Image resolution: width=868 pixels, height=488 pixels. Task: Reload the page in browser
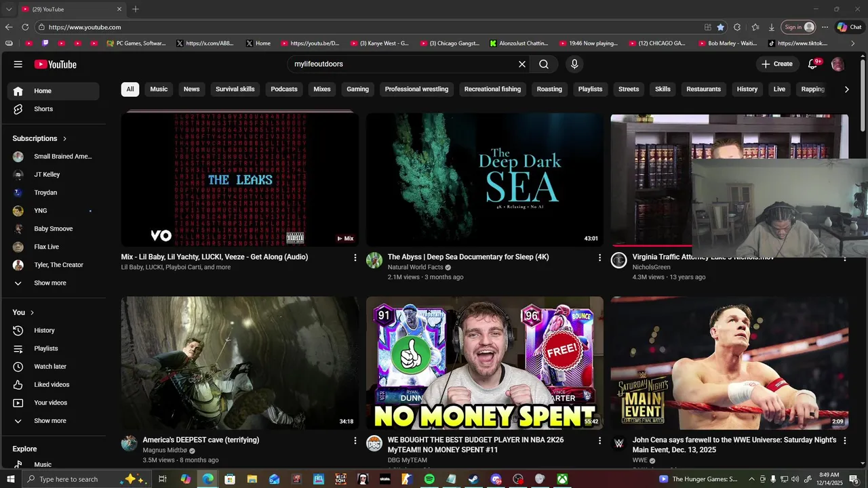[25, 27]
